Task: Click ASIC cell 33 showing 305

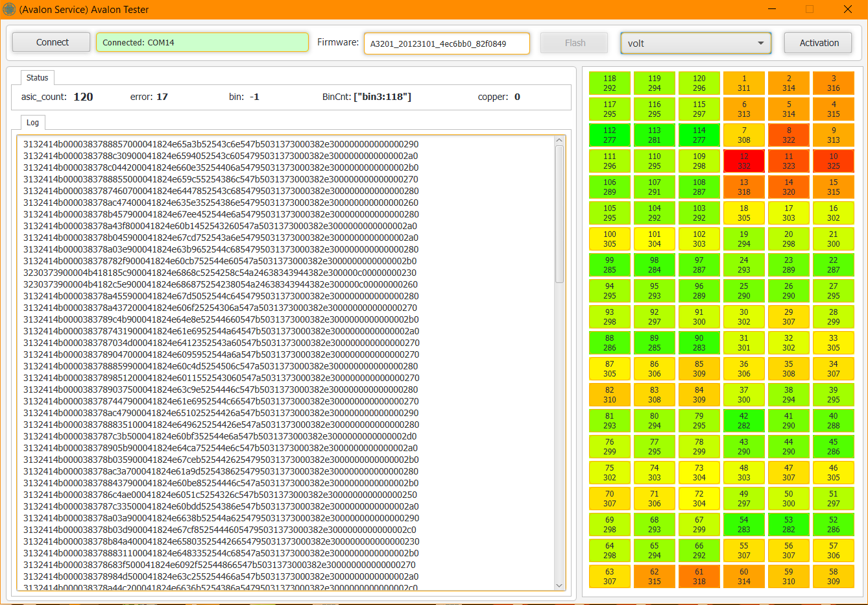Action: click(834, 343)
